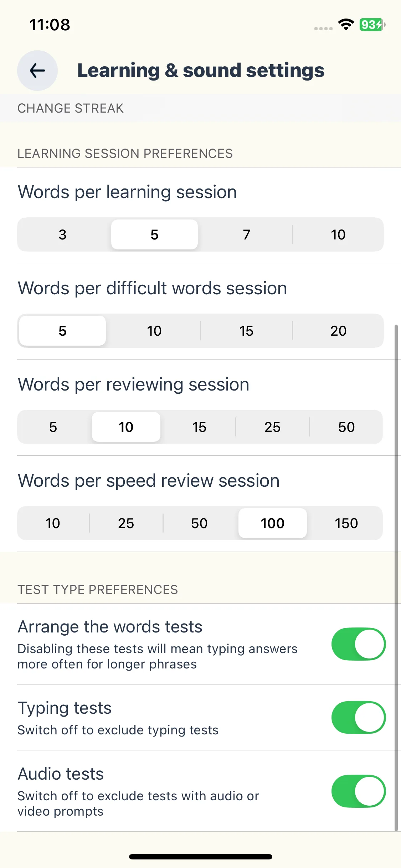The image size is (401, 868).
Task: Open the CHANGE STREAK section
Action: click(200, 108)
